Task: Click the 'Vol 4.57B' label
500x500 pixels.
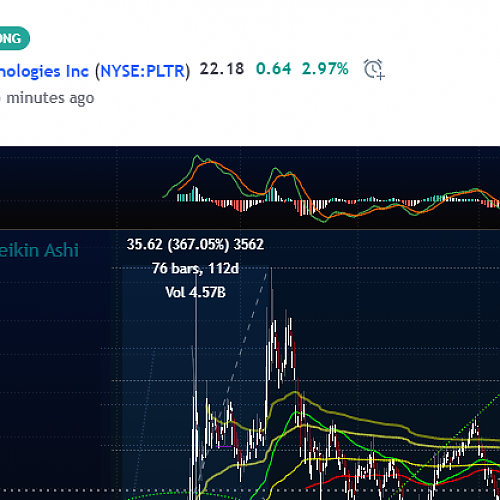Action: 195,292
